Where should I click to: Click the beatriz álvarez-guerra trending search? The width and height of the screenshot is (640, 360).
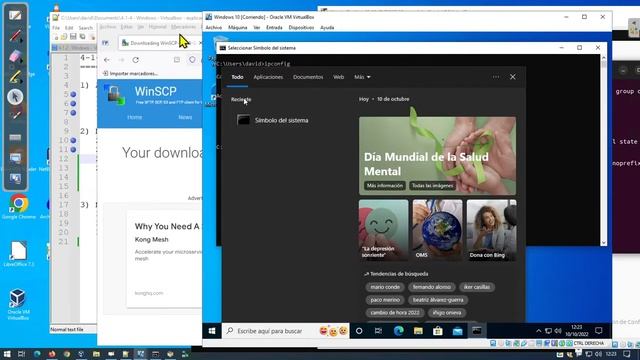coord(438,300)
